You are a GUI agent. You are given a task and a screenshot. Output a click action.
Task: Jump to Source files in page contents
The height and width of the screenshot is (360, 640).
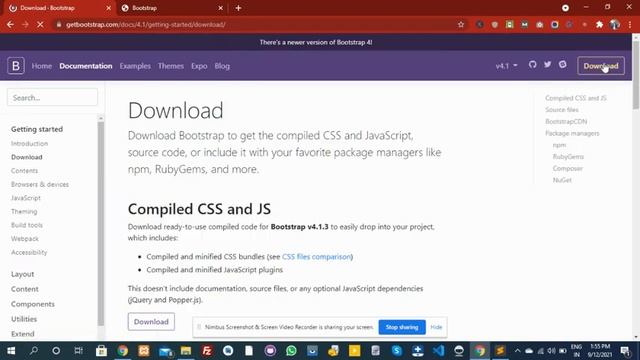[562, 110]
